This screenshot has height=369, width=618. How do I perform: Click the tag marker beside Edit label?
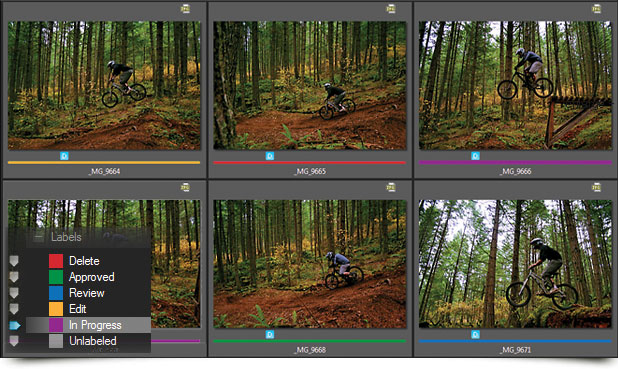tap(14, 309)
